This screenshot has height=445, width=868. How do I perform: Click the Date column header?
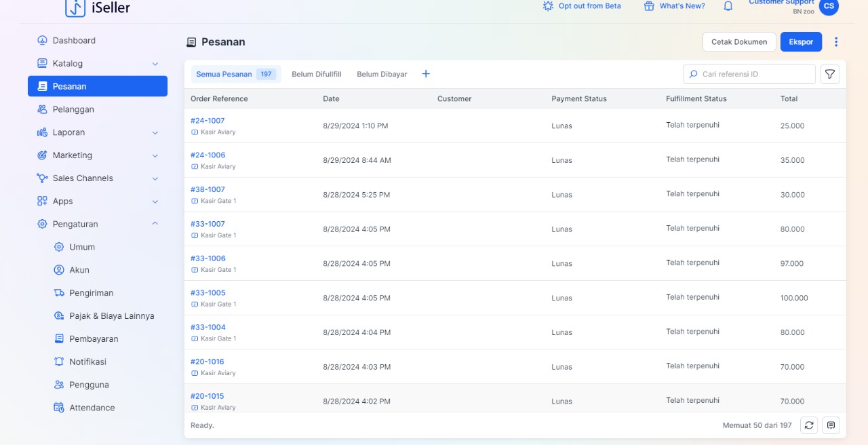(x=331, y=99)
